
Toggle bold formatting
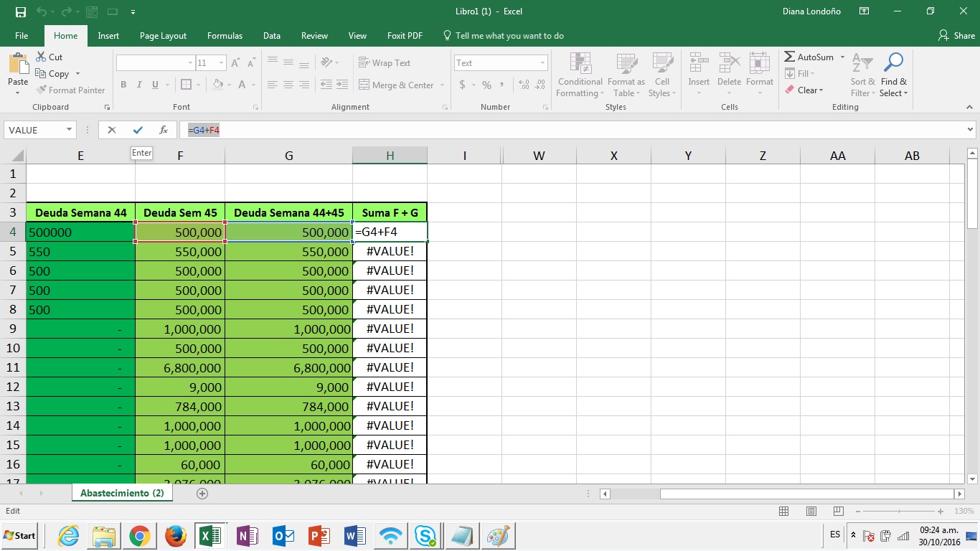124,84
